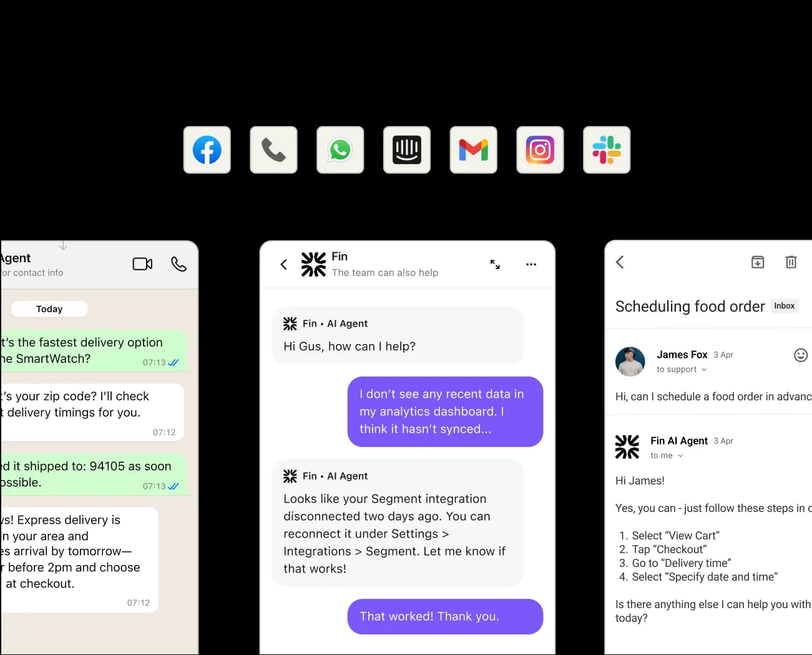This screenshot has height=655, width=812.
Task: Start a video call in WhatsApp chat
Action: pos(143,264)
